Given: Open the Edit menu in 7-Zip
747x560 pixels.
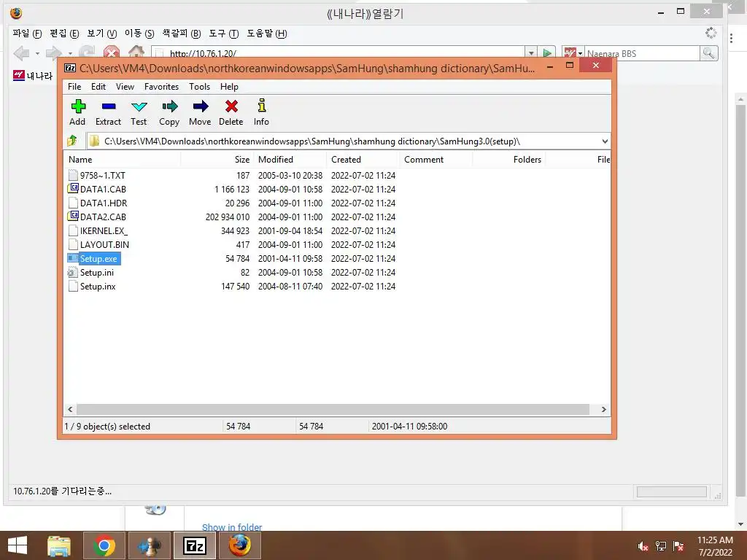Looking at the screenshot, I should click(98, 87).
